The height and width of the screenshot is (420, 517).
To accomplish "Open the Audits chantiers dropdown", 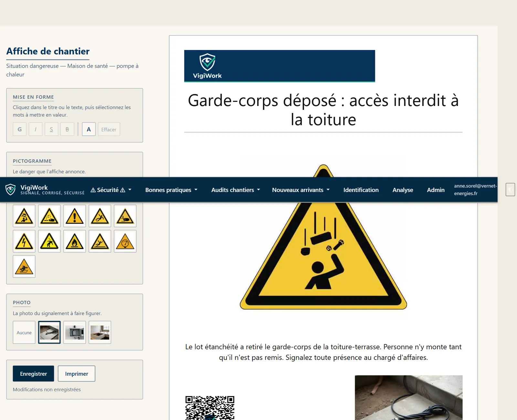I will [236, 190].
